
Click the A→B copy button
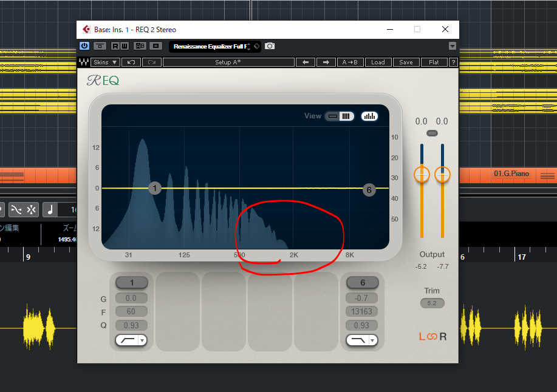pos(350,62)
